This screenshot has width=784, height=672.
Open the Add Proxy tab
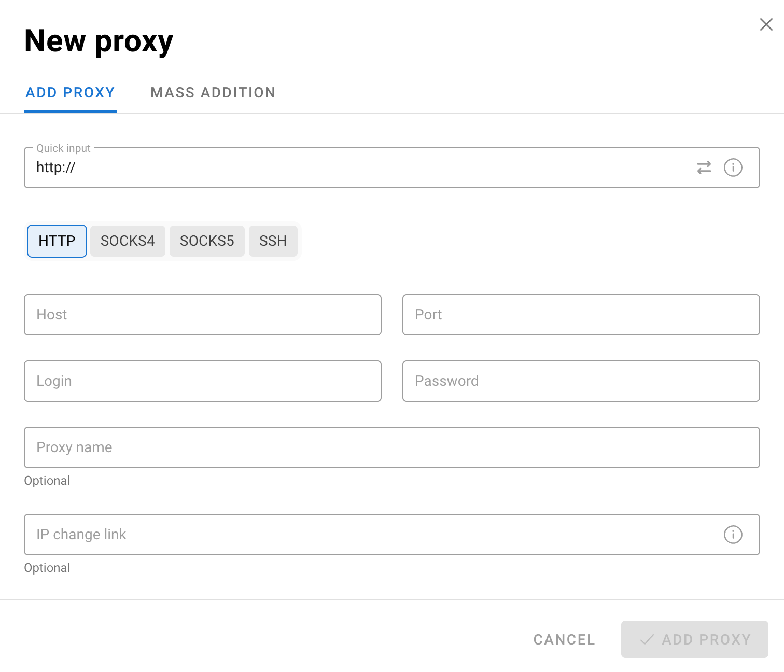71,93
